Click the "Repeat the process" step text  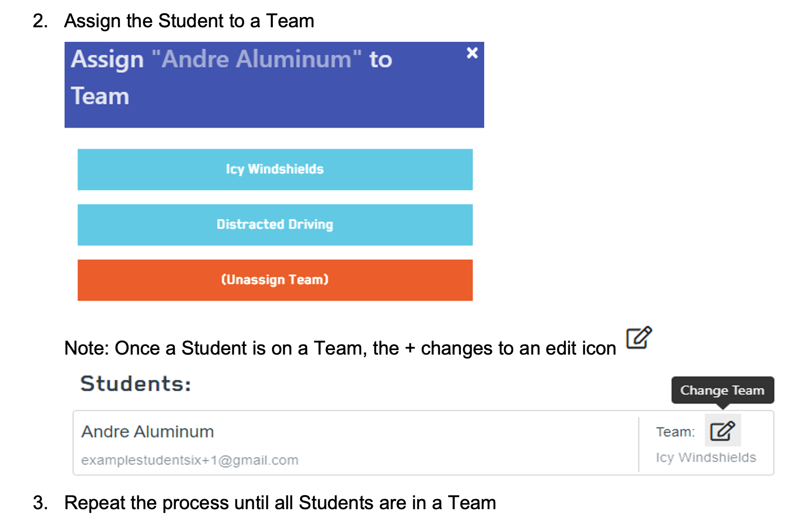tap(280, 503)
